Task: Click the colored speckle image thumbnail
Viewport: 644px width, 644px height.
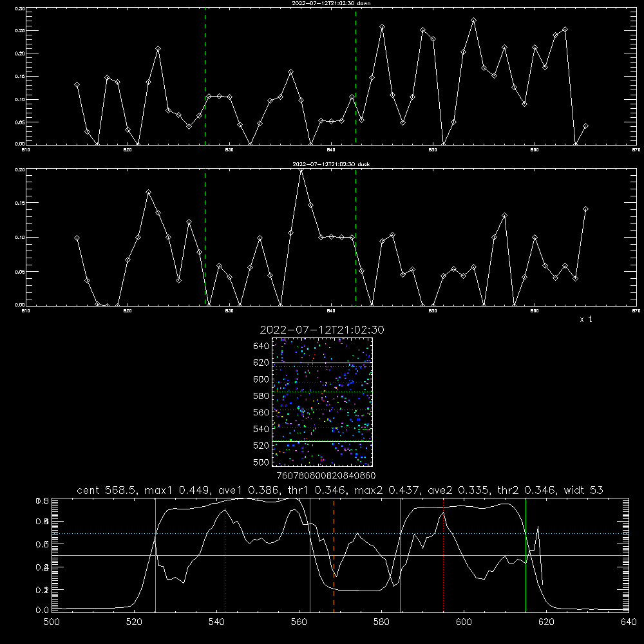Action: click(x=323, y=402)
